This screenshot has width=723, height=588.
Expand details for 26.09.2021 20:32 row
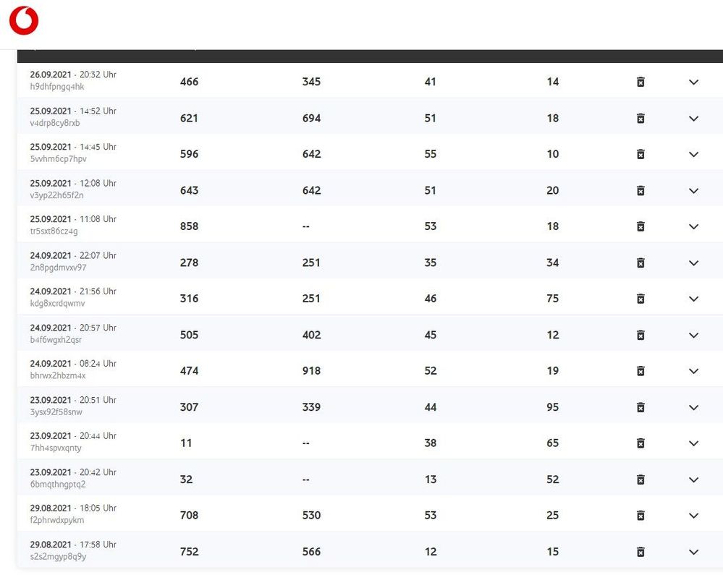(x=693, y=82)
